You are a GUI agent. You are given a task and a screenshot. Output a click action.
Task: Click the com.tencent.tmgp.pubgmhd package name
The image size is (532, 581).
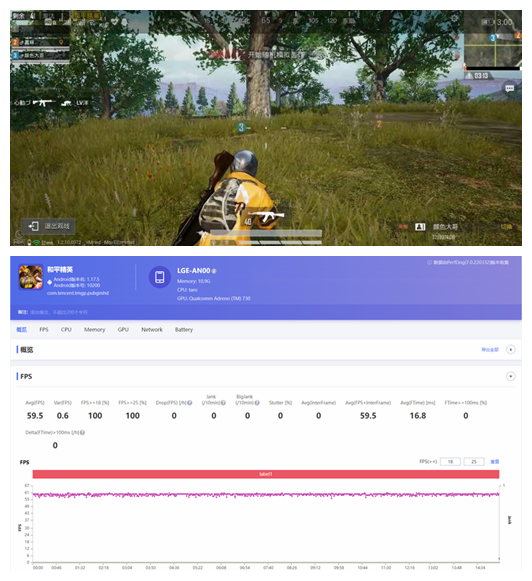pos(78,293)
